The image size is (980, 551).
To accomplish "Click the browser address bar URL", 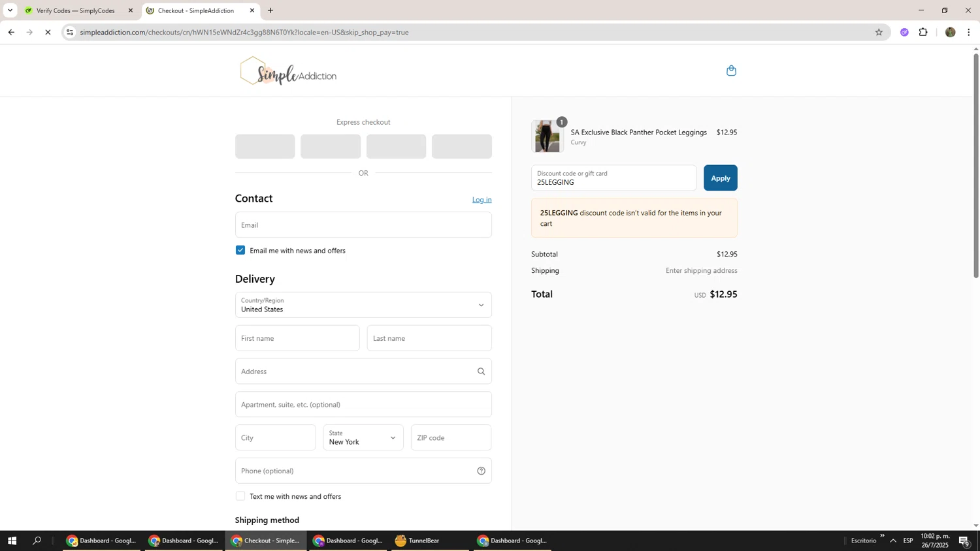I will point(244,32).
